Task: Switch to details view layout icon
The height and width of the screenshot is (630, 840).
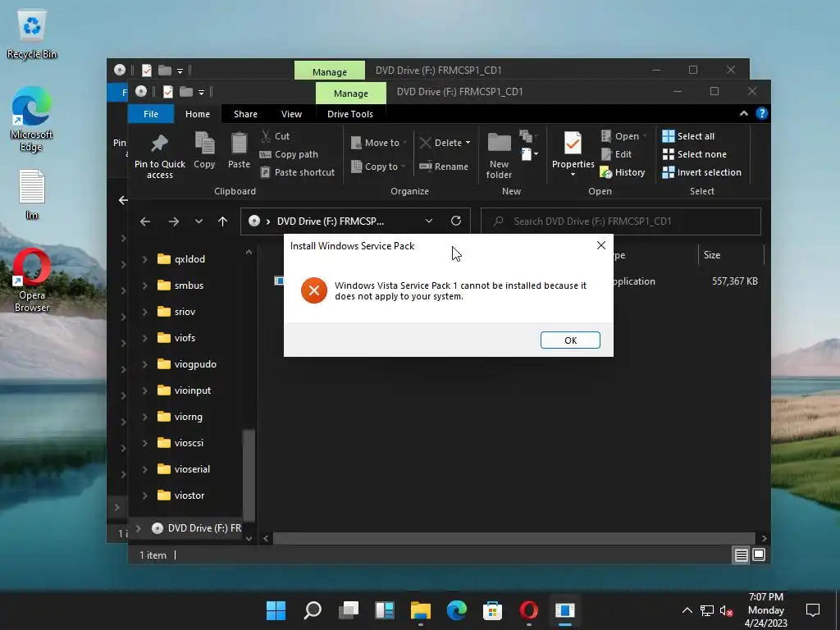Action: click(x=741, y=555)
